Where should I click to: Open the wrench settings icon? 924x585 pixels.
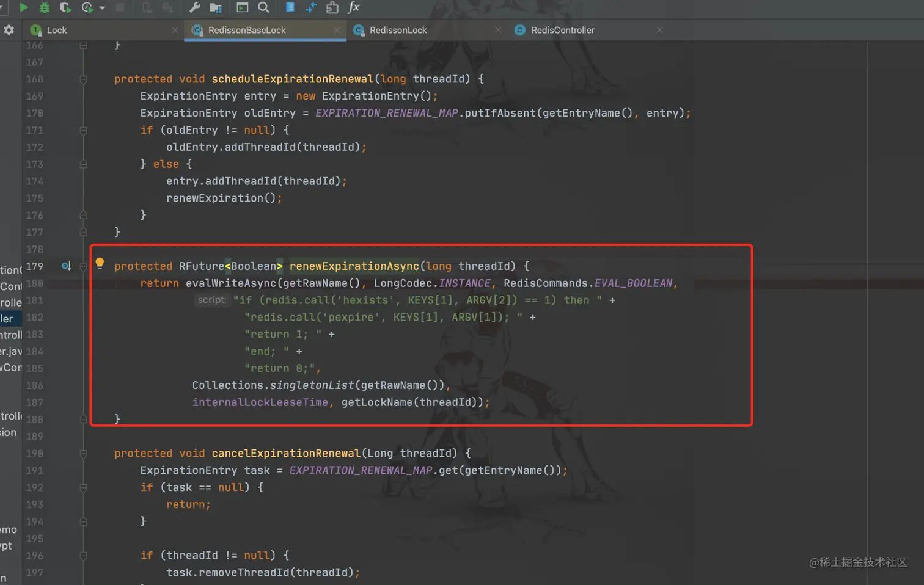point(194,7)
